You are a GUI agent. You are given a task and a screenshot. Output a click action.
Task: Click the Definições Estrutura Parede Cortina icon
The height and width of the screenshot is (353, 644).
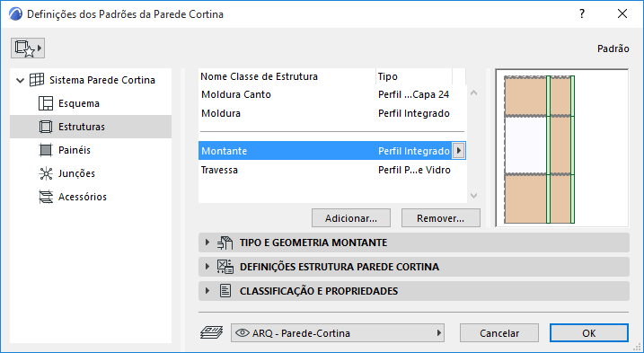pyautogui.click(x=225, y=267)
